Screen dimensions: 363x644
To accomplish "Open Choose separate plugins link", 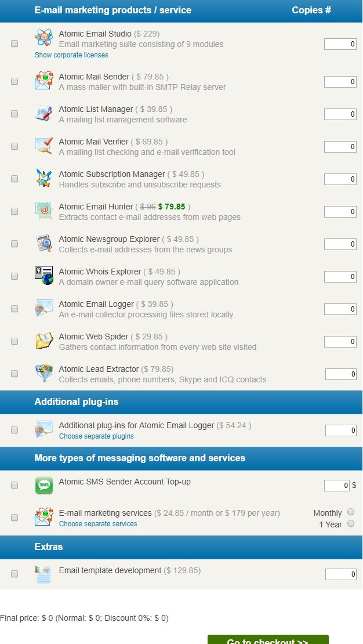I will (x=96, y=436).
